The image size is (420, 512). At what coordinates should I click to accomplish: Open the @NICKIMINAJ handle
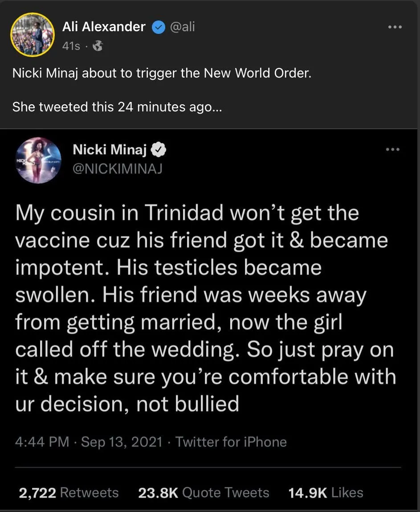click(x=117, y=169)
